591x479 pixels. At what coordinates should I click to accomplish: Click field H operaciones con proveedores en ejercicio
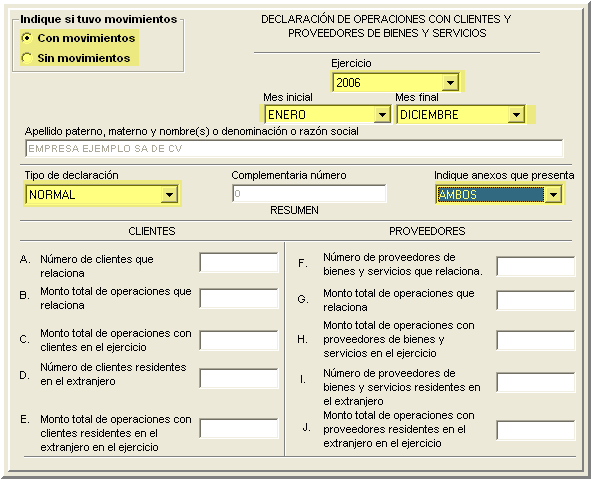click(x=536, y=340)
